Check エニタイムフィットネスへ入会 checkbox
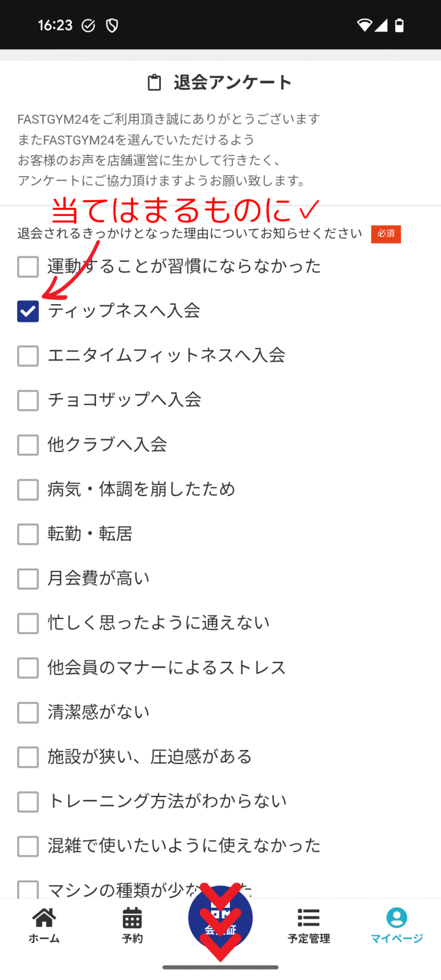 coord(28,356)
